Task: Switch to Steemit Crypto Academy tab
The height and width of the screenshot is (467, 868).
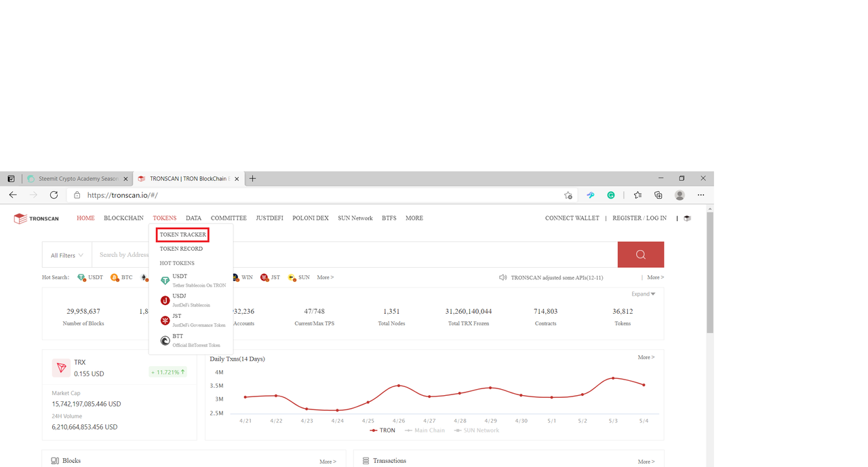Action: coord(78,179)
